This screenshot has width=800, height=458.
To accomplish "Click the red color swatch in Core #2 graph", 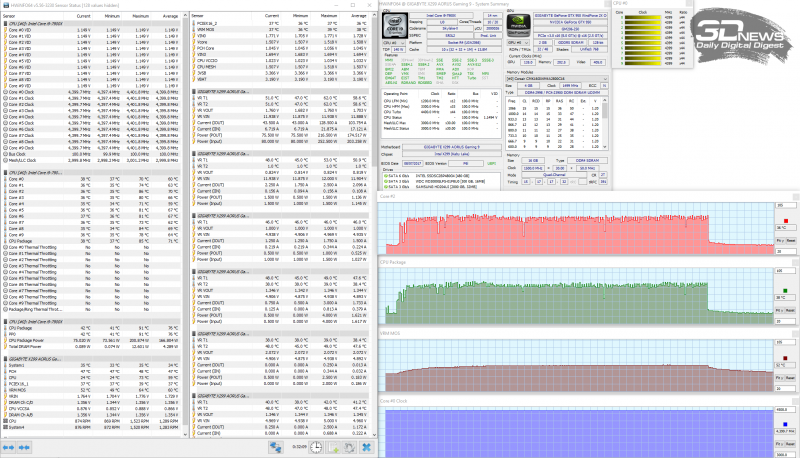I will [x=785, y=221].
